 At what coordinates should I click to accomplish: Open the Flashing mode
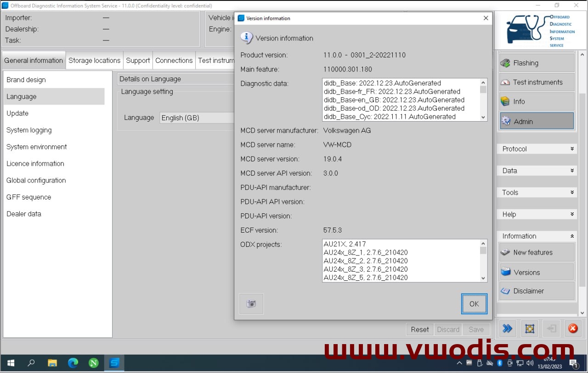click(x=537, y=63)
